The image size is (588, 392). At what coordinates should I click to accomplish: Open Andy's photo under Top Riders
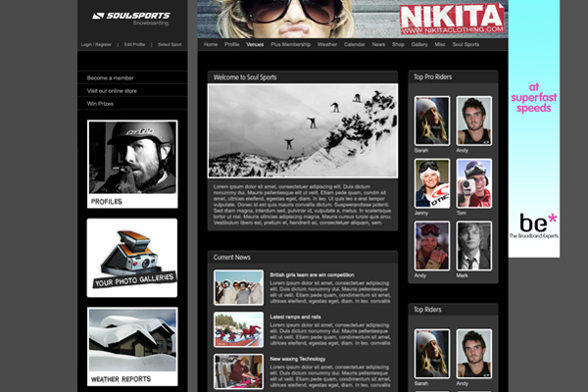[474, 354]
